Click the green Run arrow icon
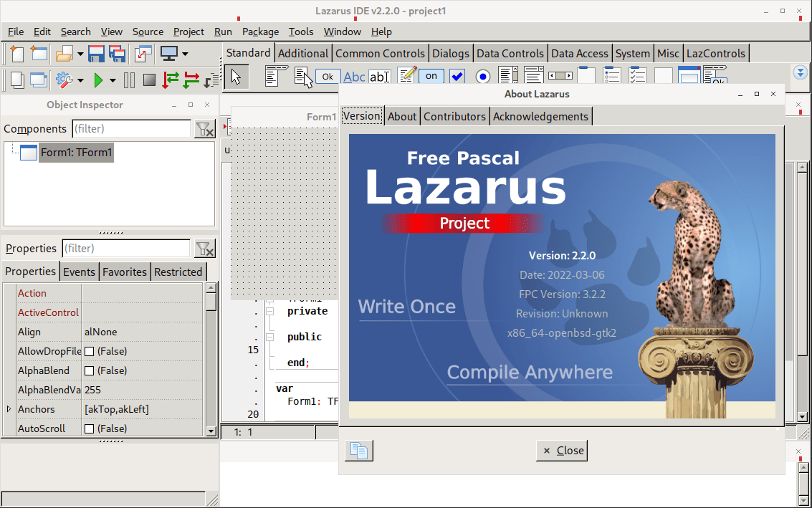This screenshot has height=508, width=812. pos(99,80)
